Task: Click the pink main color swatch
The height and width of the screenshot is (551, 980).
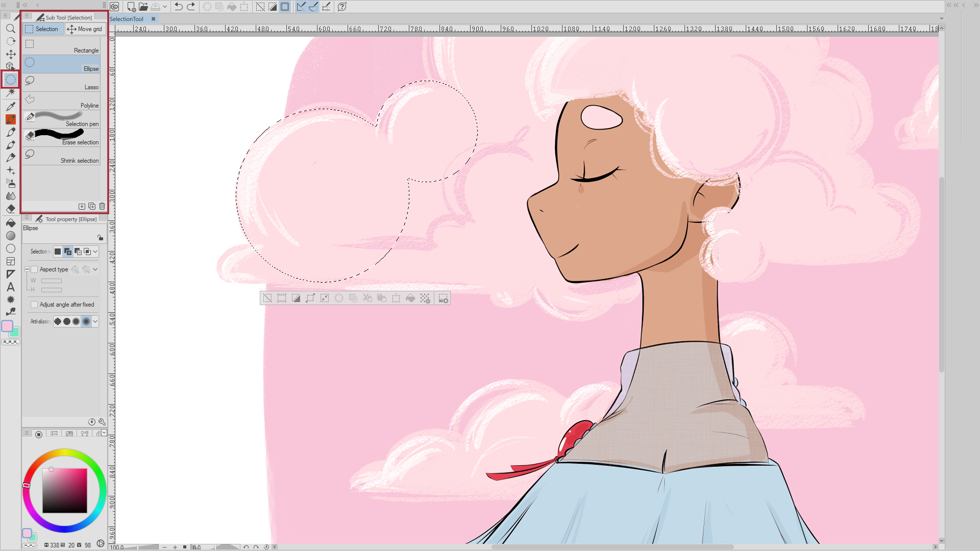Action: [x=7, y=326]
